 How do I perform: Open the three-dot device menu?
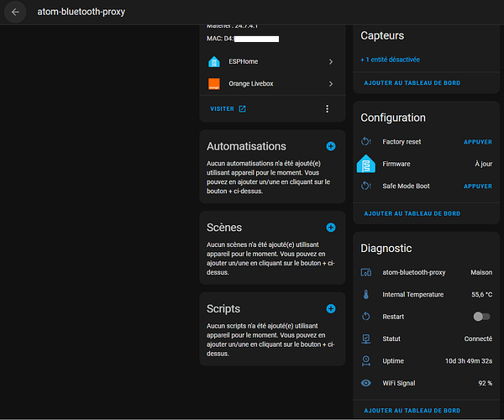(327, 108)
